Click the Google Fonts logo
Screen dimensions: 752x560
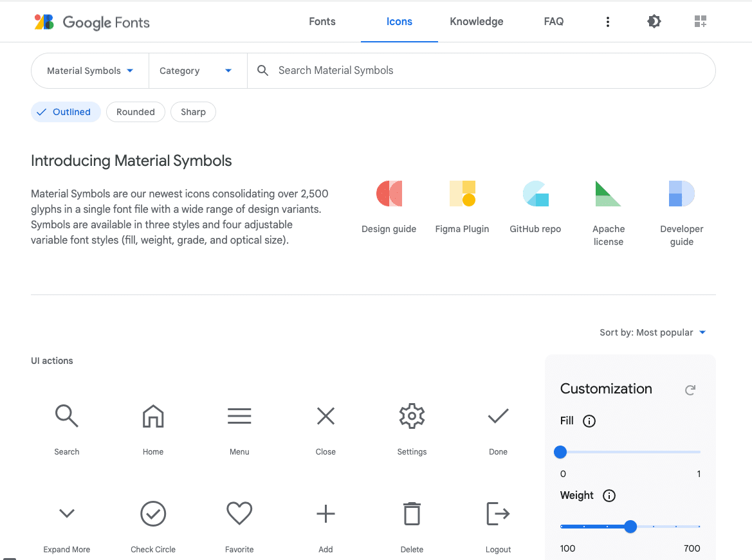[91, 22]
